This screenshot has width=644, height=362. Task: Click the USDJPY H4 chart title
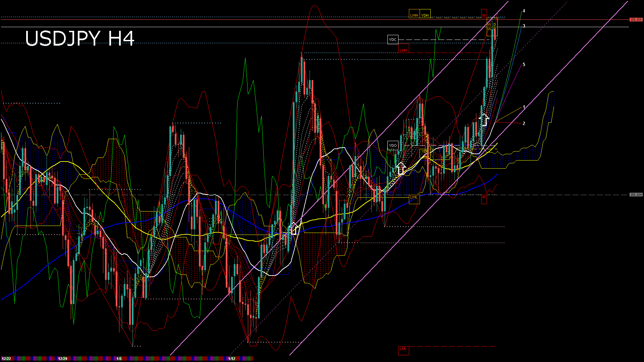coord(80,38)
